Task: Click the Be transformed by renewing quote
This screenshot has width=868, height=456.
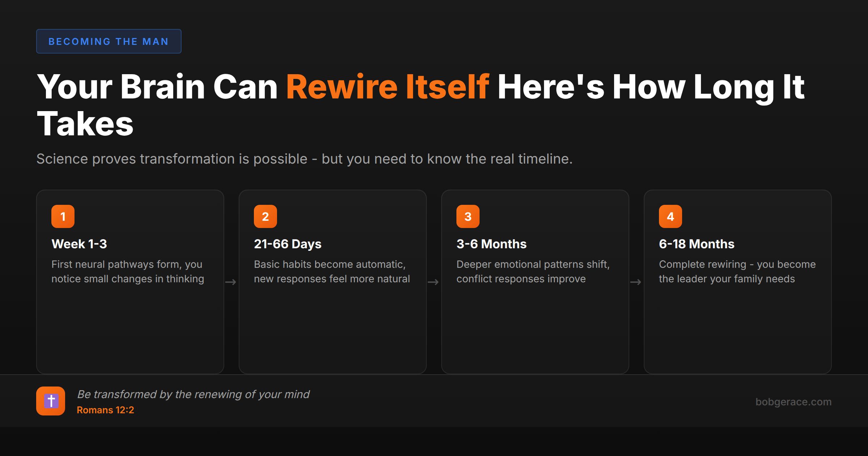Action: click(x=193, y=394)
